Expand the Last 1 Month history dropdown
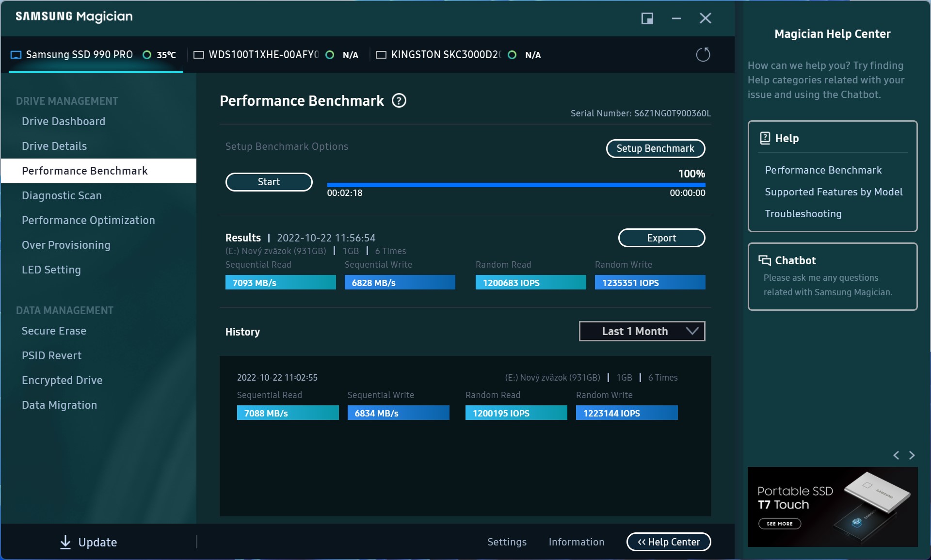 (x=642, y=331)
